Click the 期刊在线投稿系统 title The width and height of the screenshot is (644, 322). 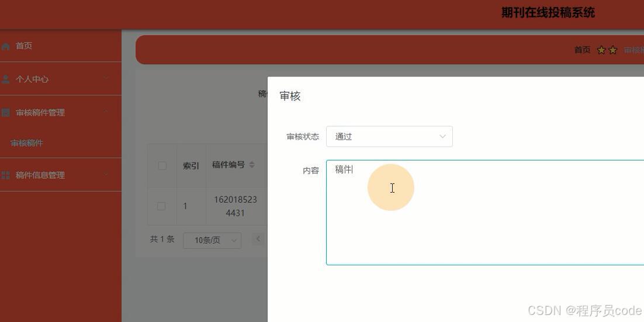548,13
